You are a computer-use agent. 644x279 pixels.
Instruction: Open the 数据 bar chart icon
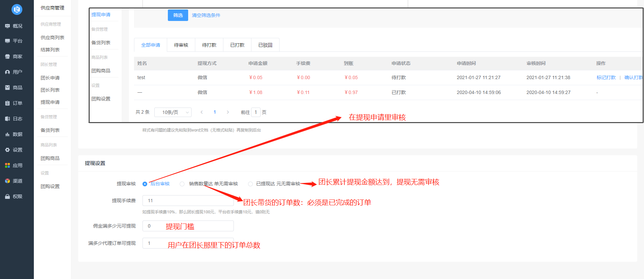pyautogui.click(x=7, y=134)
